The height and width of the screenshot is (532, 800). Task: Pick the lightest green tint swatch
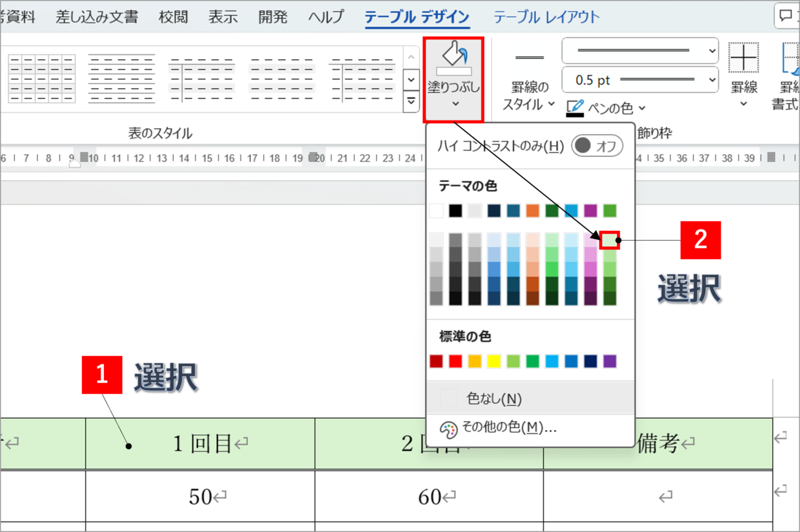point(610,240)
